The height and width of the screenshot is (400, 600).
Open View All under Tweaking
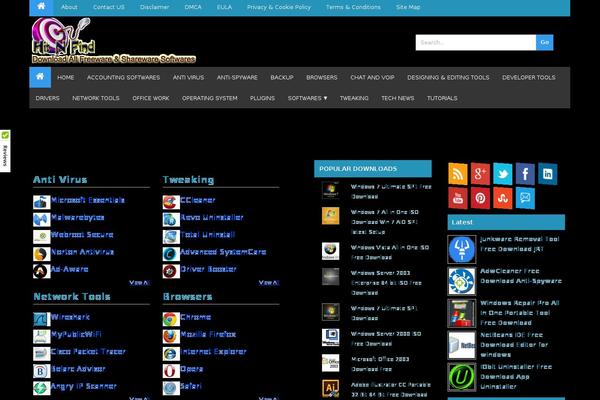269,282
